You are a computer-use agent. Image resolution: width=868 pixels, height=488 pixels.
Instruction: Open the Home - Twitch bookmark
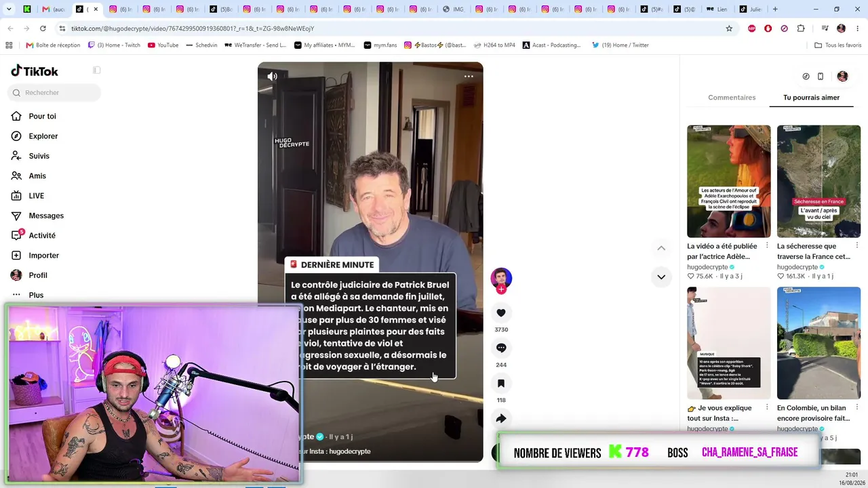coord(114,45)
